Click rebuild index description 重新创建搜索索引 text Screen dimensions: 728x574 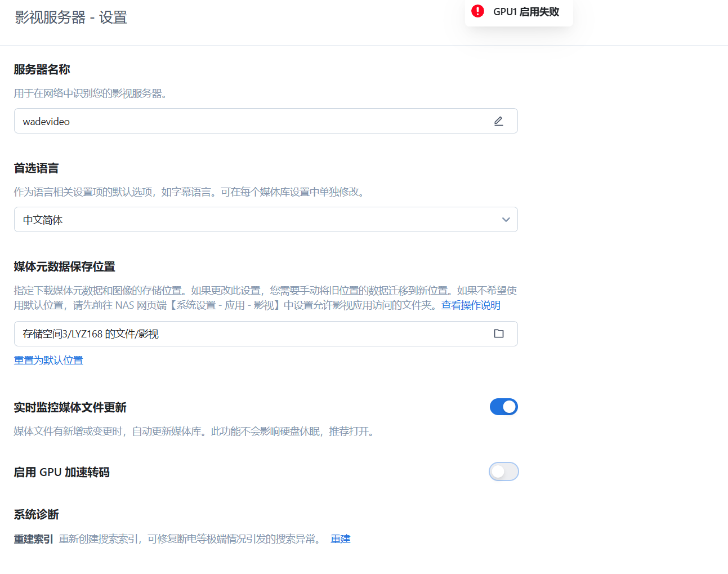pyautogui.click(x=190, y=539)
